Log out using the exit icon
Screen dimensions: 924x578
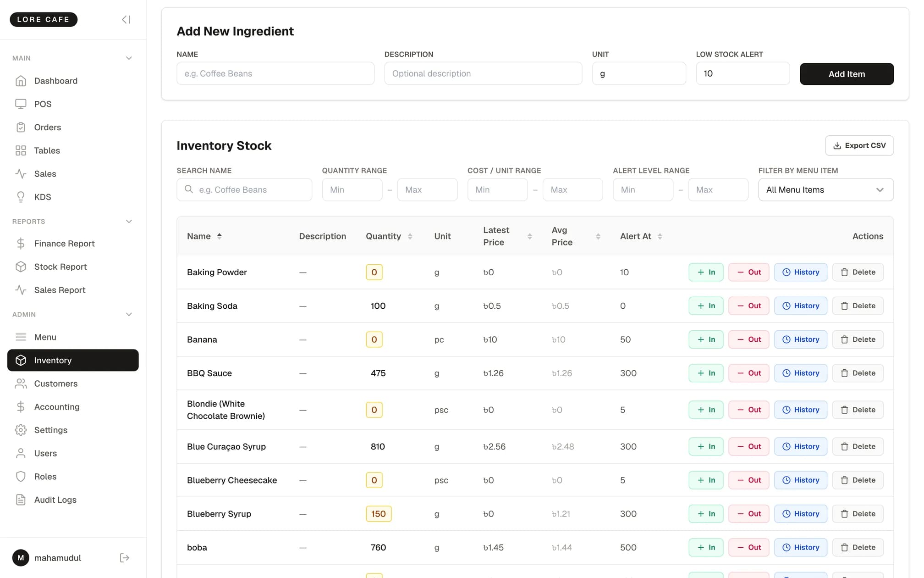click(125, 558)
